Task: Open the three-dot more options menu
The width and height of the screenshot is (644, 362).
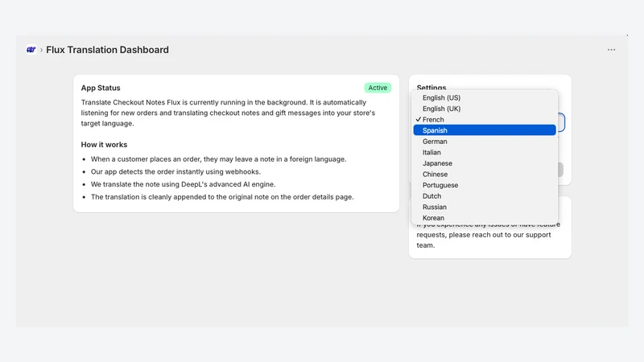Action: [611, 50]
